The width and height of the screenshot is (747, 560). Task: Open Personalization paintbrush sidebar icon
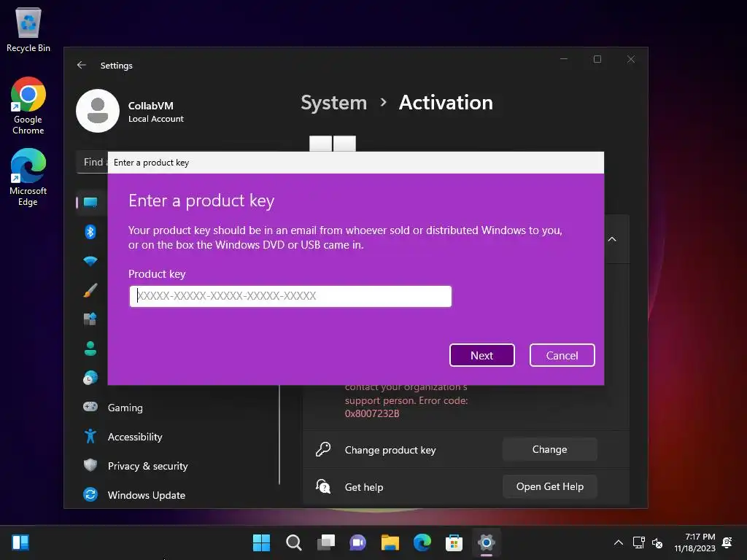[x=90, y=290]
